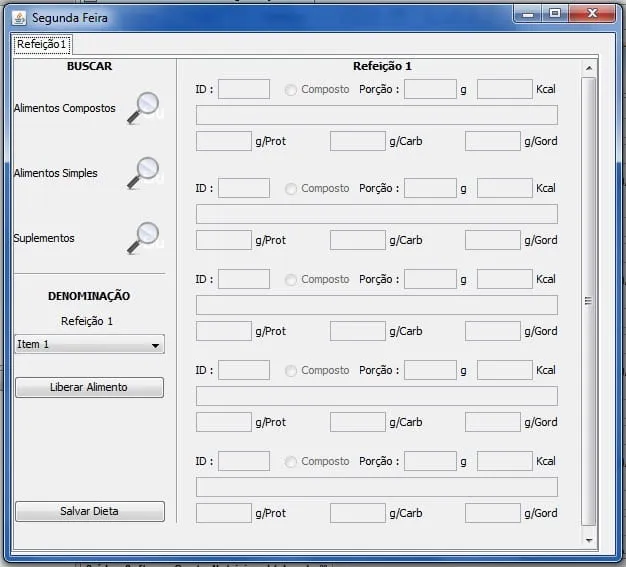Click Porção grams field of fourth item

pos(430,370)
